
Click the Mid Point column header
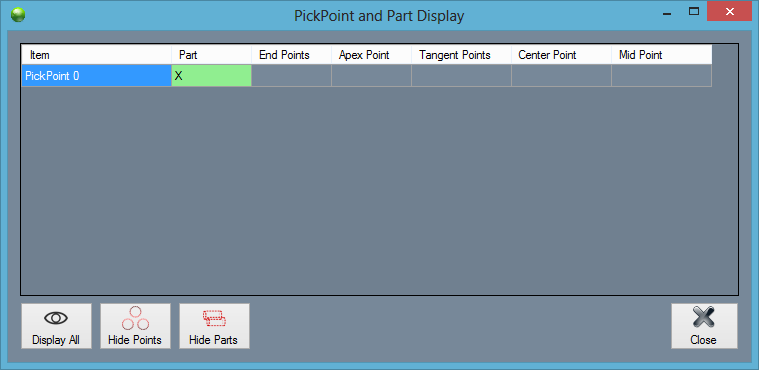662,55
